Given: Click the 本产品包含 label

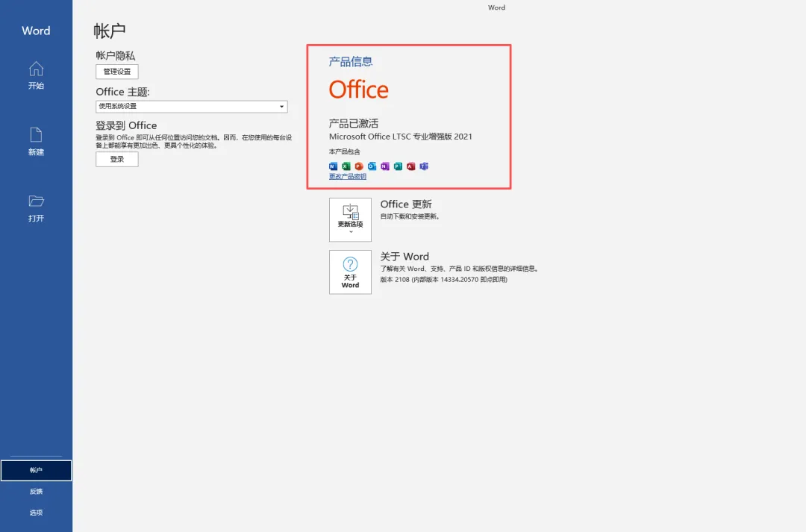Looking at the screenshot, I should point(344,151).
